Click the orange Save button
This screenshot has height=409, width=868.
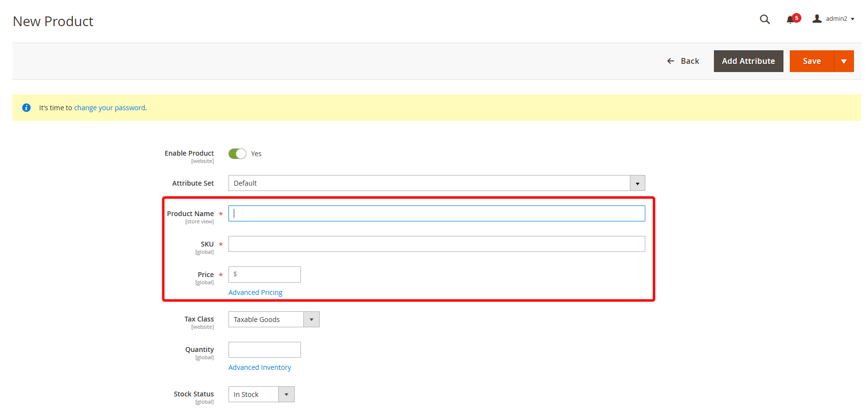811,61
